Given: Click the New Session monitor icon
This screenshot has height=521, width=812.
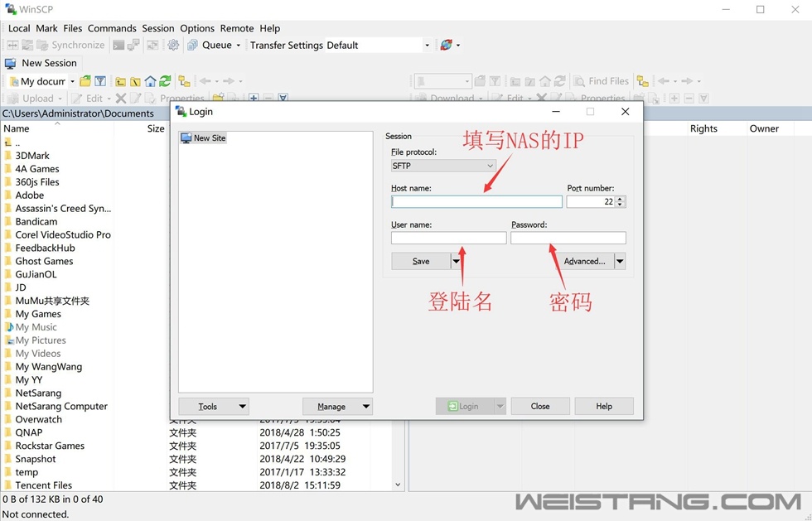Looking at the screenshot, I should [x=10, y=63].
